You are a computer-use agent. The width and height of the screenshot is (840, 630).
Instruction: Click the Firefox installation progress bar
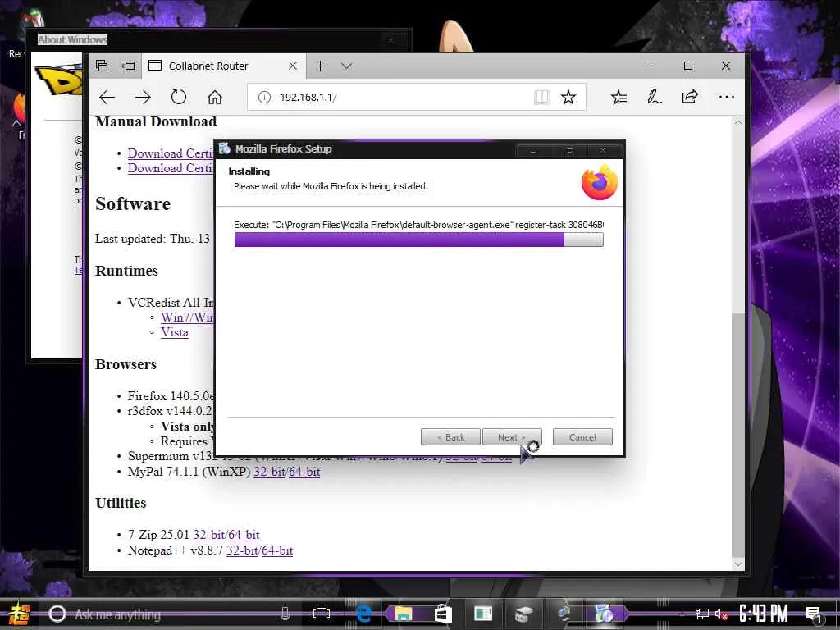click(x=419, y=240)
